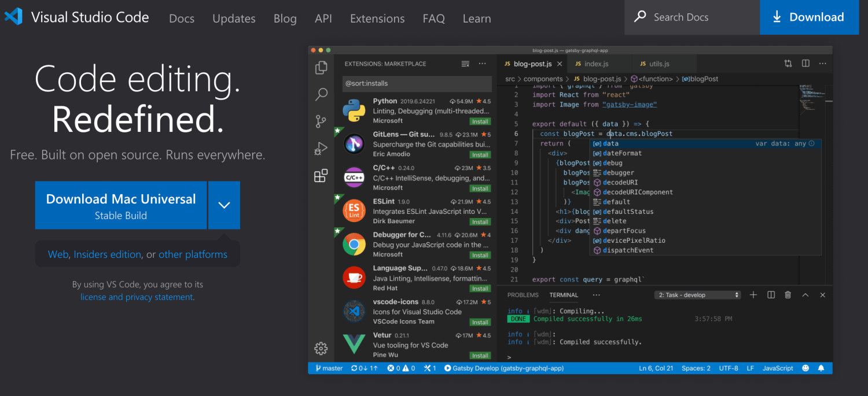Open the marketplace more actions ellipsis
Viewport: 868px width, 396px height.
483,64
